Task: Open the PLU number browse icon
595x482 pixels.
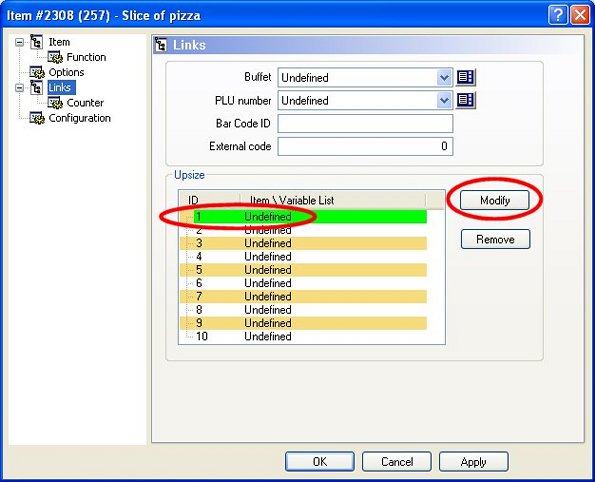Action: (x=466, y=100)
